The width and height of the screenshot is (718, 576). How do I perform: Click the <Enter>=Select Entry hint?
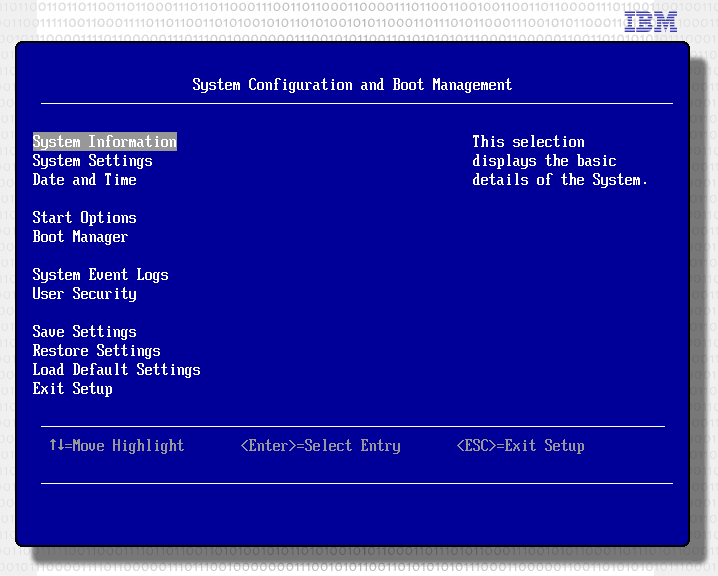pos(321,446)
